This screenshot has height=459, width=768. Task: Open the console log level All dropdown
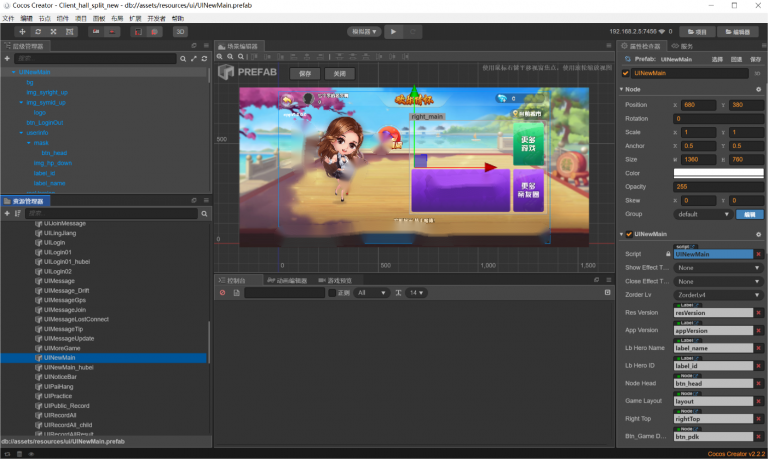[x=371, y=293]
